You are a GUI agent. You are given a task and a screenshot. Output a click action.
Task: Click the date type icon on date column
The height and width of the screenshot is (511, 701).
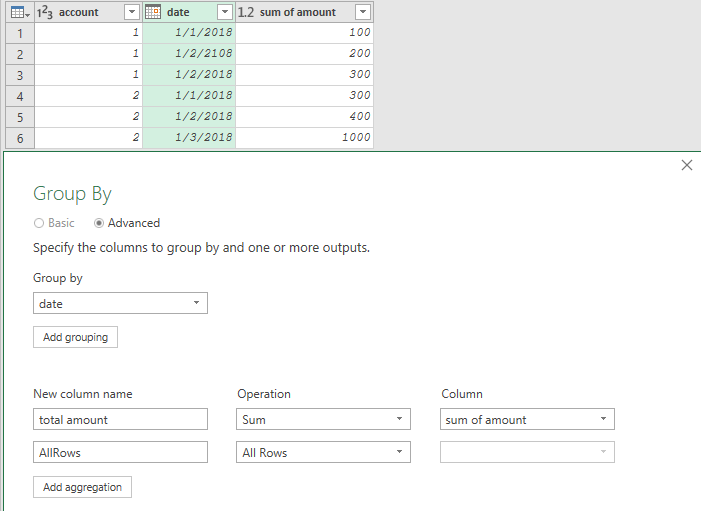pyautogui.click(x=153, y=12)
